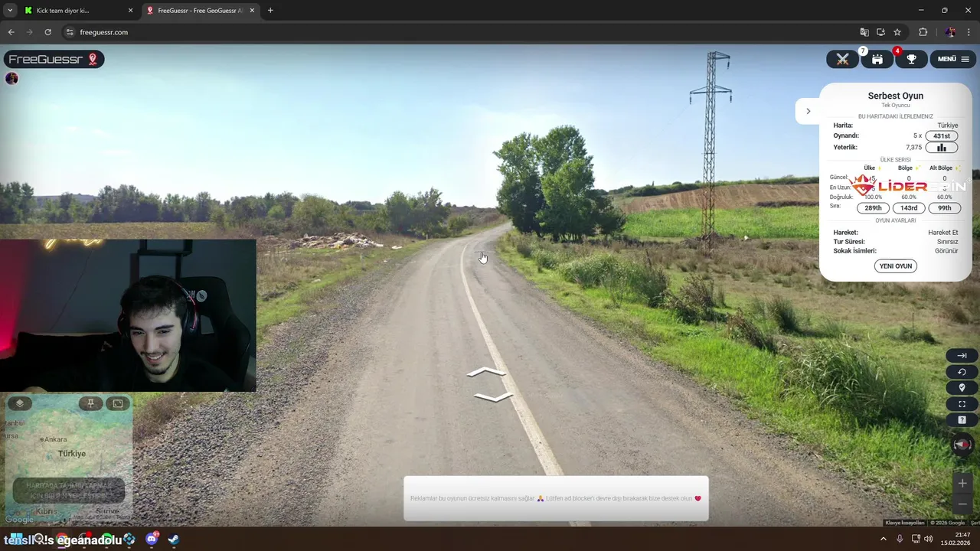
Task: Open the Klavye kısayolları link
Action: click(x=905, y=523)
